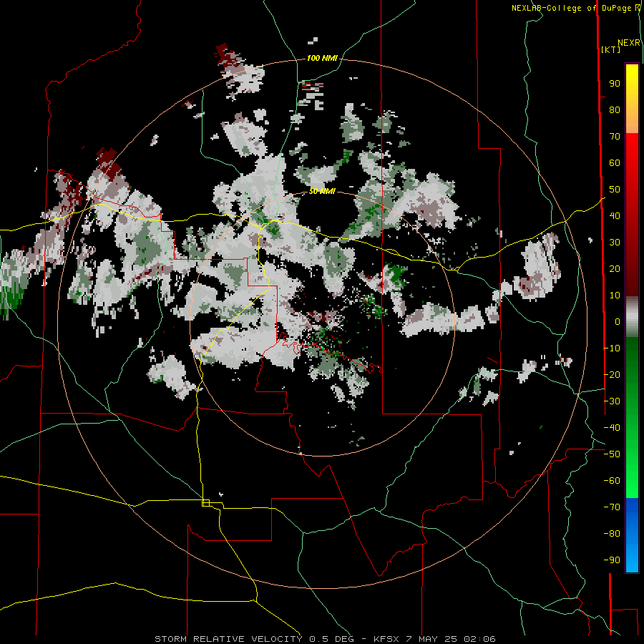Click the 90 value on the velocity scale

615,84
